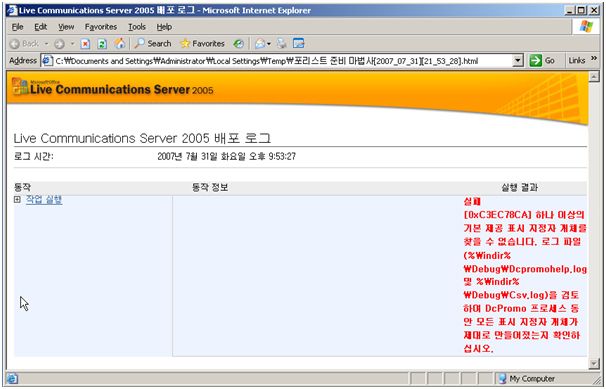The width and height of the screenshot is (606, 389).
Task: Click the Go button
Action: [x=542, y=61]
